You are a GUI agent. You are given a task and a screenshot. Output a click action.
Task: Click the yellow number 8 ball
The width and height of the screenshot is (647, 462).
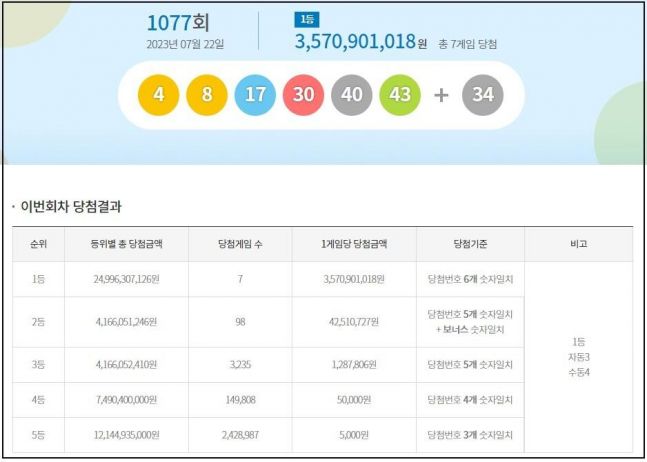(x=207, y=95)
